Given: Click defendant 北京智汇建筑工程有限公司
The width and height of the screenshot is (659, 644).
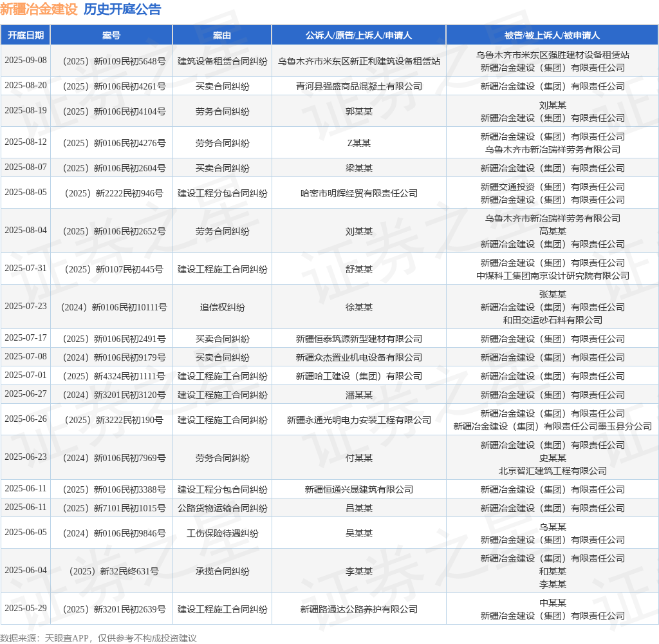Looking at the screenshot, I should (x=553, y=471).
